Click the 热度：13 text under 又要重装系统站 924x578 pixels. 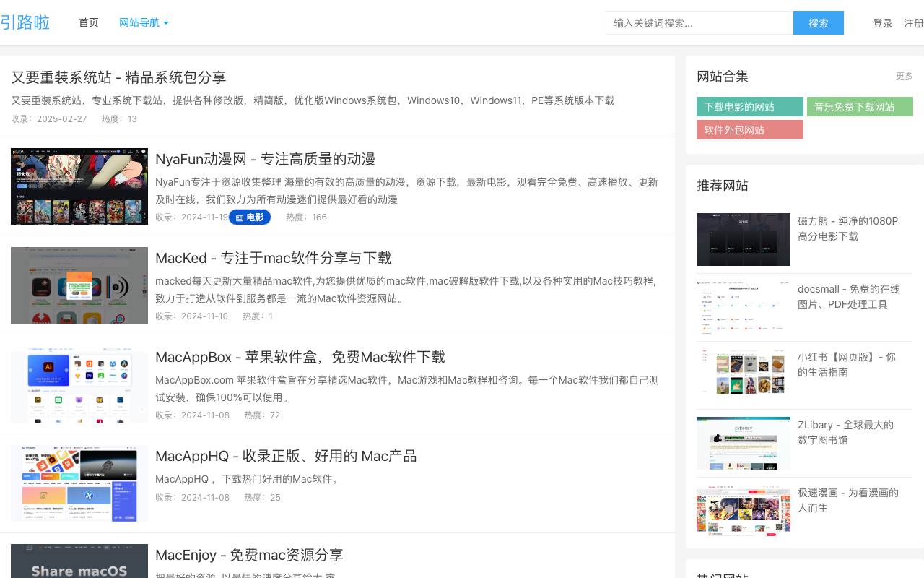tap(119, 119)
